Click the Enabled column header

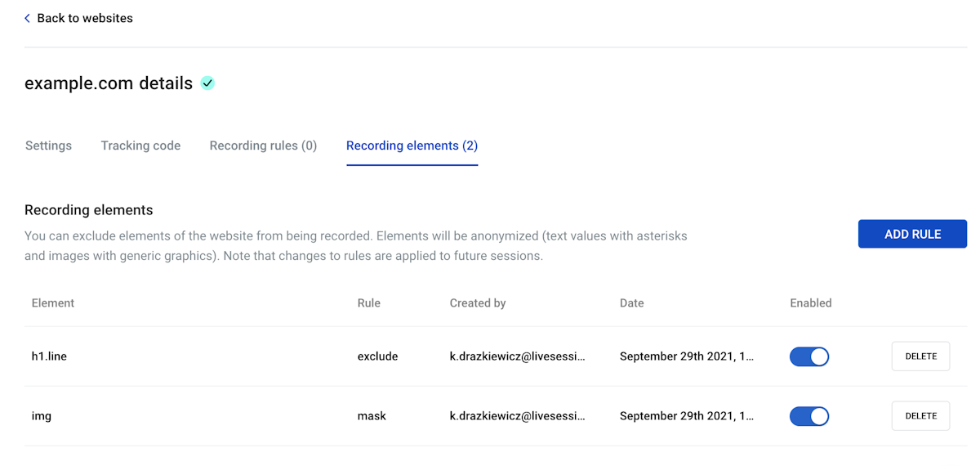click(810, 303)
